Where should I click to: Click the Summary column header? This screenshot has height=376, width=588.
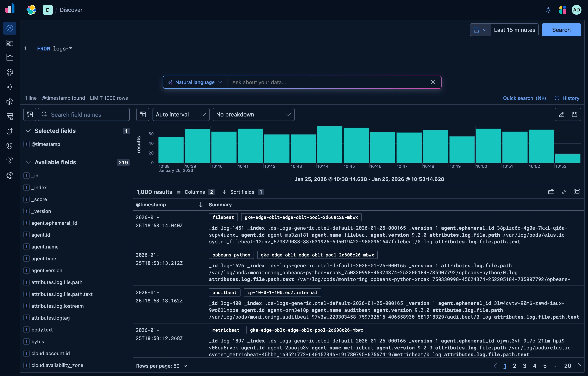[x=220, y=205]
